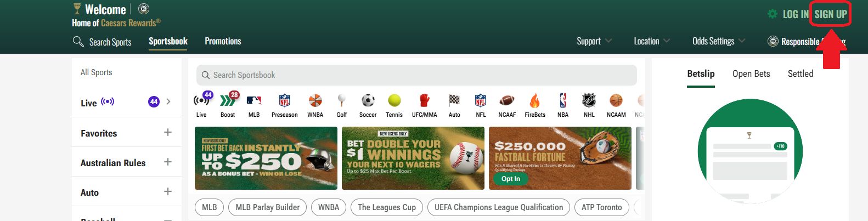Open the FireBets flame icon
868x221 pixels.
[x=534, y=101]
